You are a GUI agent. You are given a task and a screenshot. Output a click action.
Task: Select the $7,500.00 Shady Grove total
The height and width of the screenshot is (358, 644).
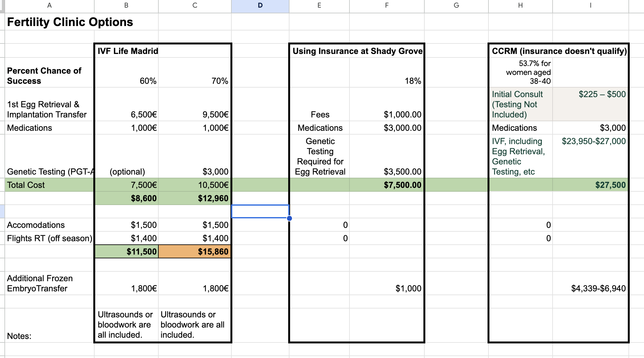pos(386,185)
